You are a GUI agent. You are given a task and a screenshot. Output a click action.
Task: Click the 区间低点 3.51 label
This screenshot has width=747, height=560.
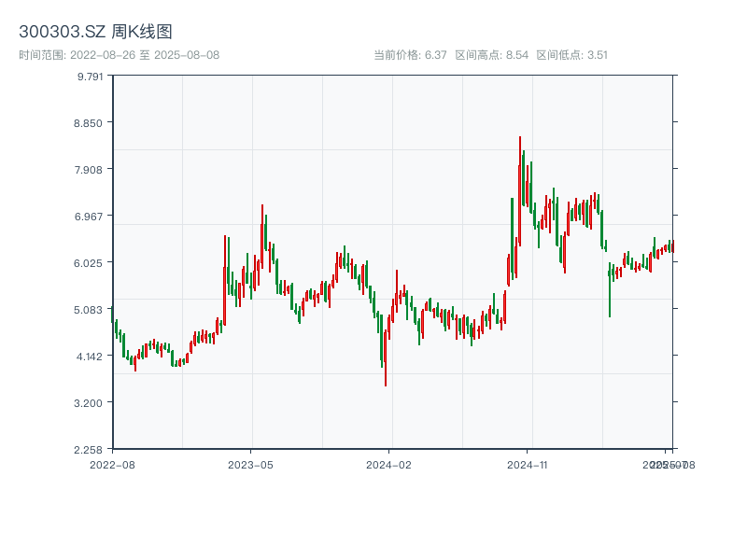point(572,55)
